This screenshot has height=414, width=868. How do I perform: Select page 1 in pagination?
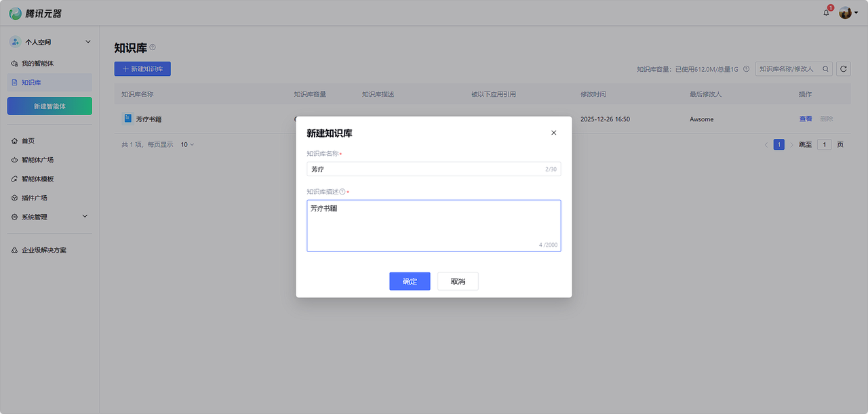[779, 144]
